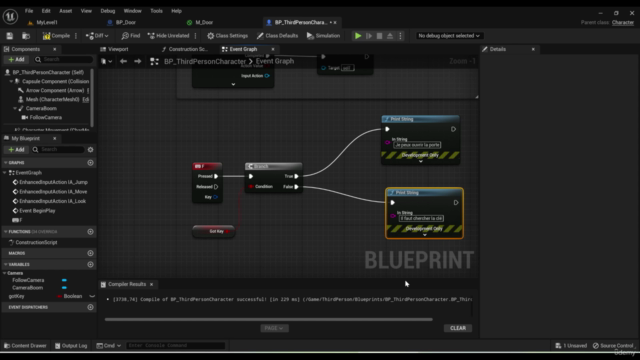Close the Event Graph tab
Screen dimensions: 640x360
click(273, 49)
